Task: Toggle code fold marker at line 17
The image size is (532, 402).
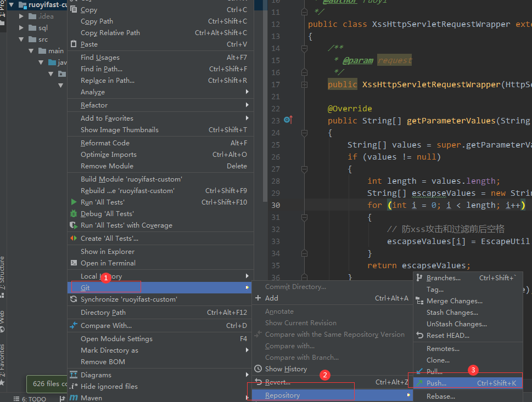Action: pyautogui.click(x=304, y=85)
